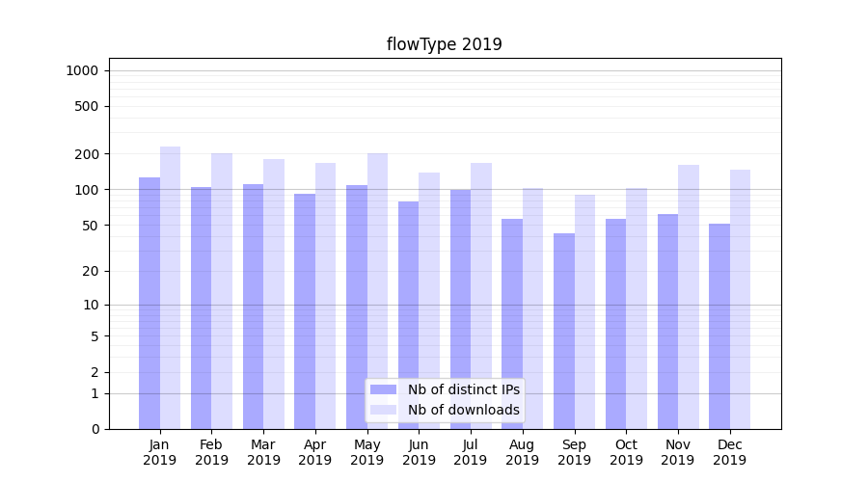Select the Mar 2019 downloads bar
Screen dimensions: 868x482
tap(274, 294)
